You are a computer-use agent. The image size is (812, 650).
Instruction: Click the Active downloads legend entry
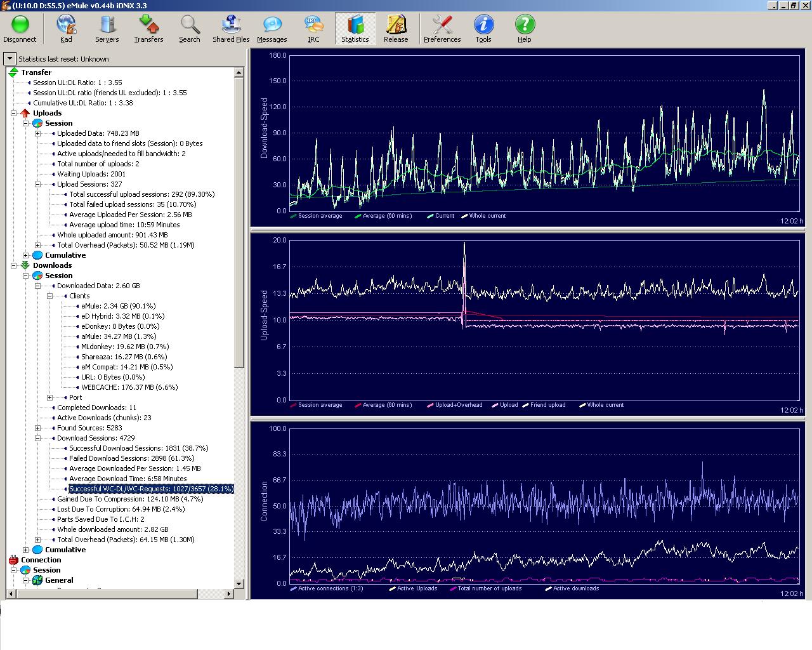pos(572,588)
